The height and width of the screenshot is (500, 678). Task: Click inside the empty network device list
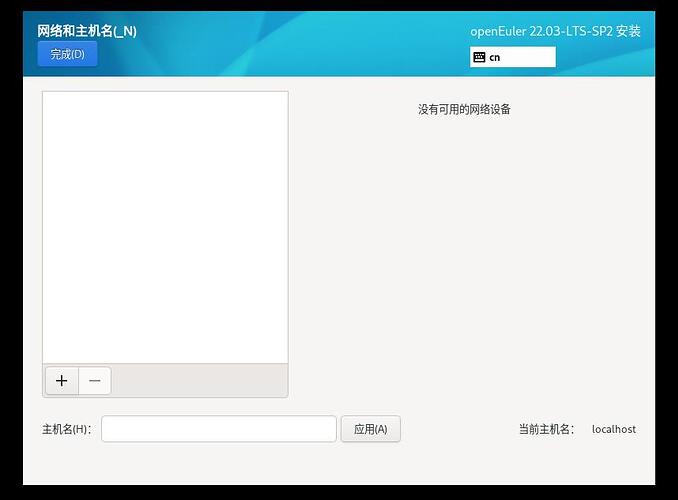(x=165, y=227)
